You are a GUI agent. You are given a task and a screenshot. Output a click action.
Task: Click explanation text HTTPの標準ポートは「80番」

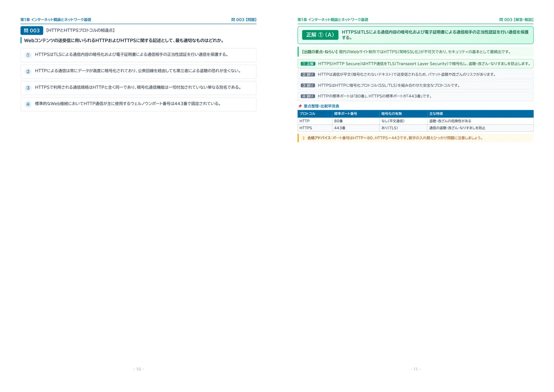[375, 96]
